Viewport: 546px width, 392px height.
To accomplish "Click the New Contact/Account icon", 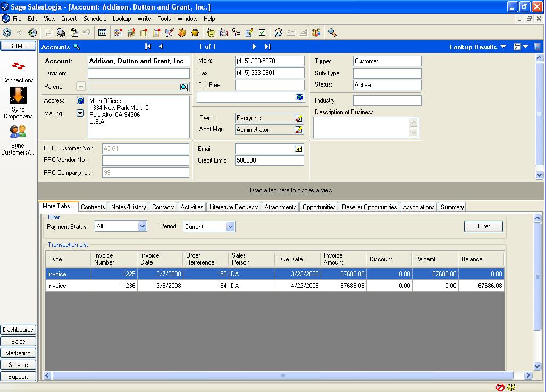I will click(x=119, y=33).
